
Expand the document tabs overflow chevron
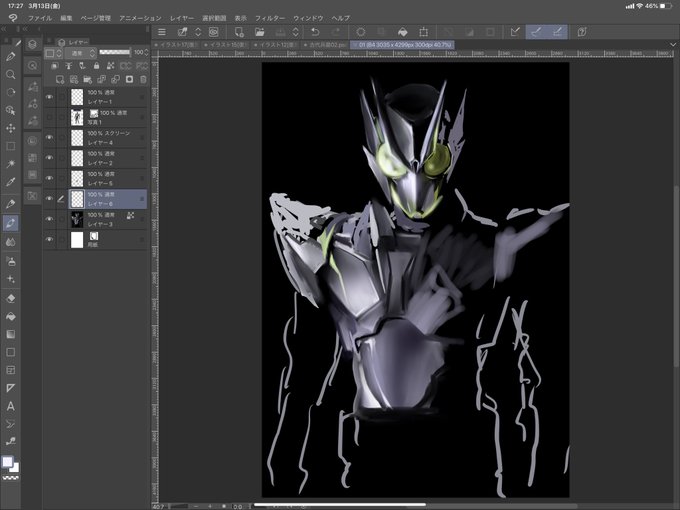[673, 44]
